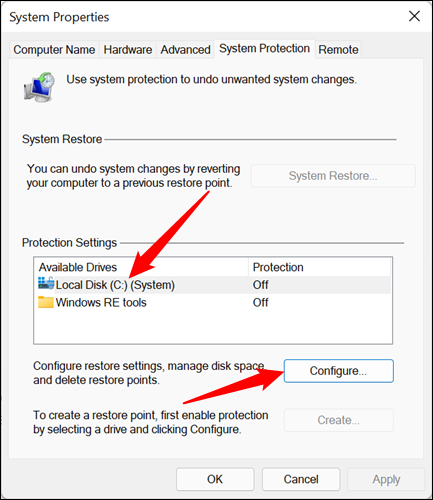433x500 pixels.
Task: Open the Hardware tab
Action: click(x=128, y=50)
